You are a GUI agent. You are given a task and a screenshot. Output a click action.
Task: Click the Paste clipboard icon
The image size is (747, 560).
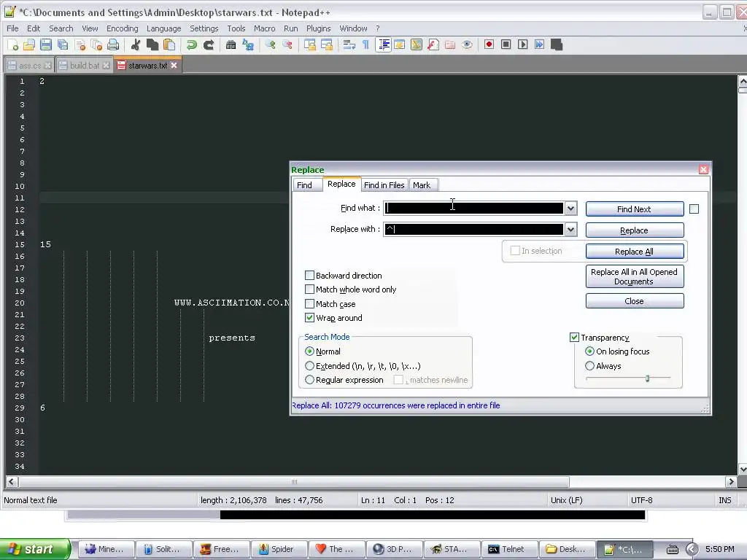(x=169, y=44)
